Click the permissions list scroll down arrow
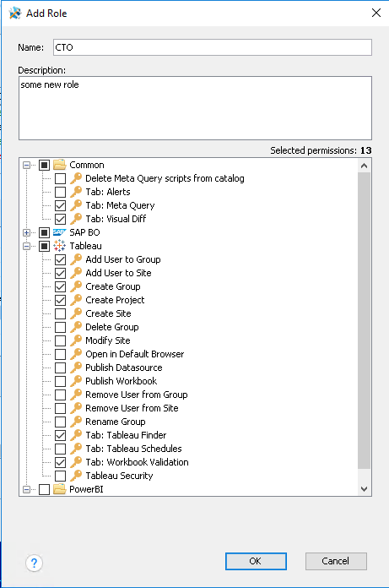 [x=364, y=488]
